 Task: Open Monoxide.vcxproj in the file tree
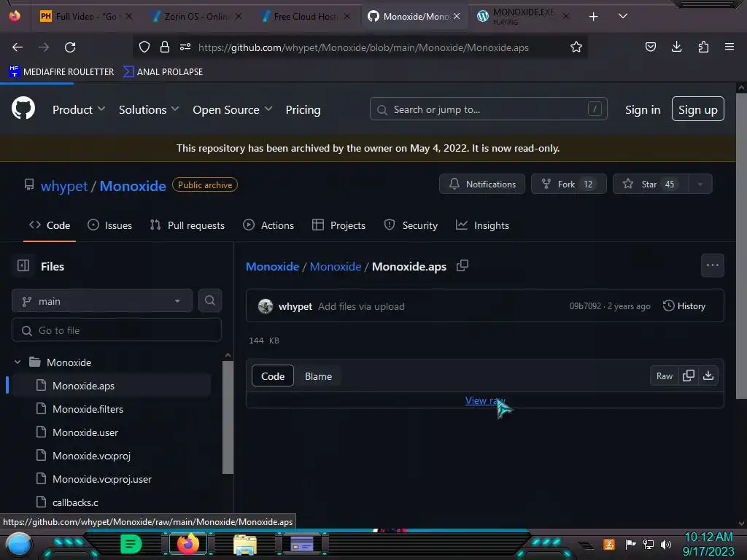tap(91, 456)
